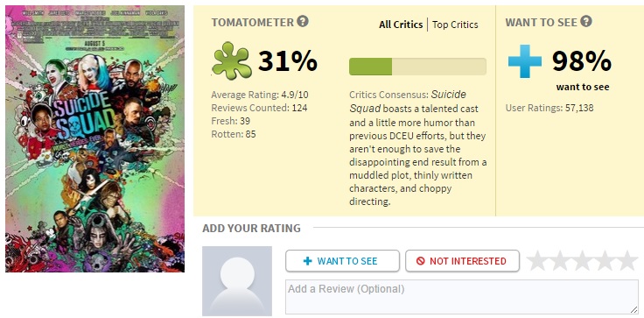Click the large blue plus icon
Image resolution: width=644 pixels, height=318 pixels.
pyautogui.click(x=525, y=61)
